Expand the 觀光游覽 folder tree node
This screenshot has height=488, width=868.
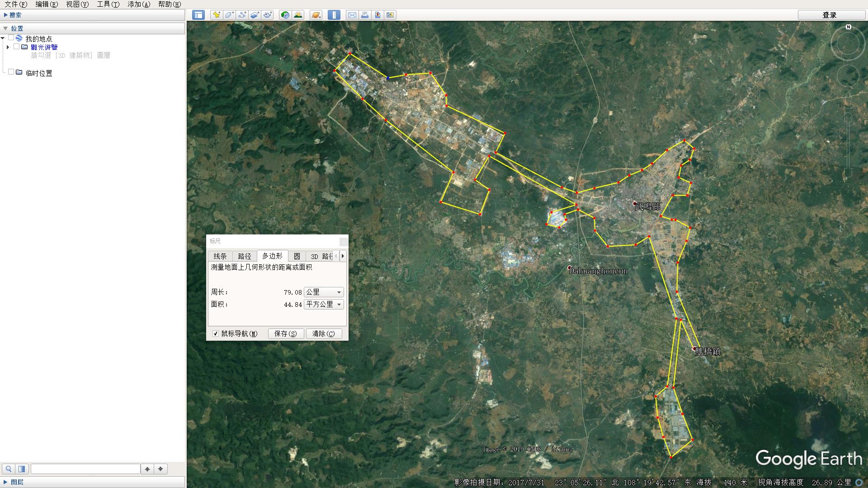(8, 47)
